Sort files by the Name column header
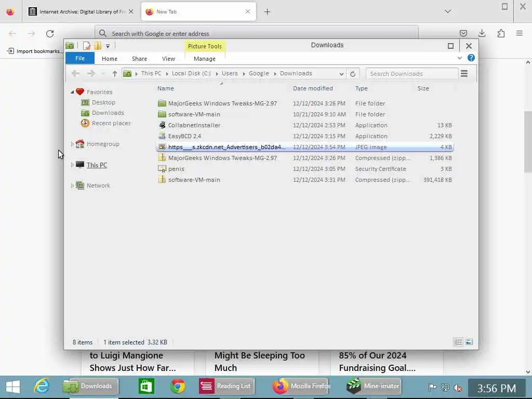 [166, 88]
